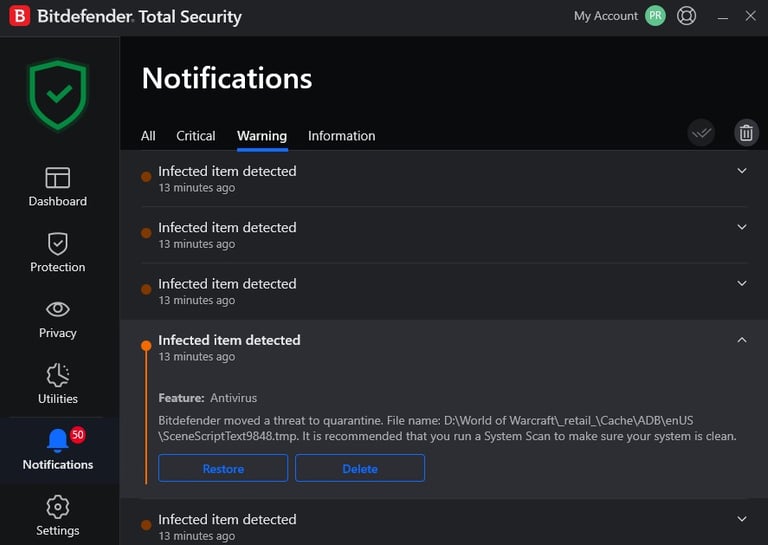This screenshot has width=768, height=545.
Task: Delete all notifications with trash icon
Action: pos(746,133)
